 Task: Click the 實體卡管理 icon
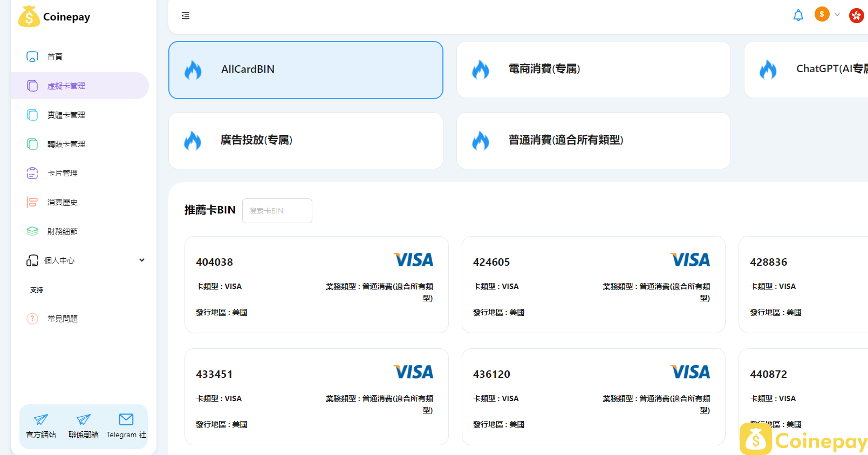click(x=32, y=115)
